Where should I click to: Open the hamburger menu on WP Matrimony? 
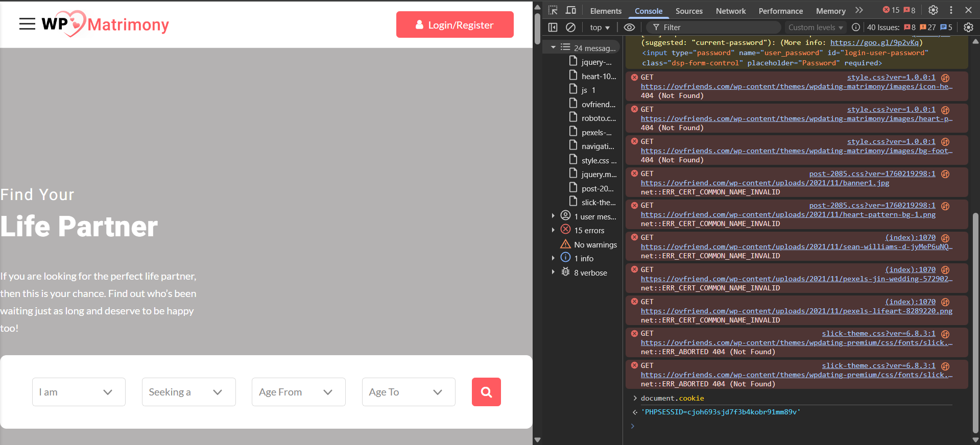(27, 24)
